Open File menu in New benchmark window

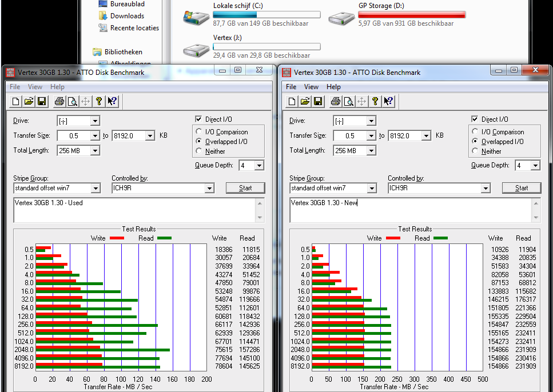(291, 87)
